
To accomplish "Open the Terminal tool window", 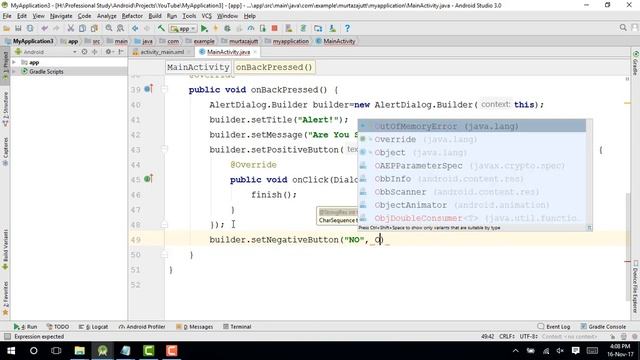I will (237, 327).
